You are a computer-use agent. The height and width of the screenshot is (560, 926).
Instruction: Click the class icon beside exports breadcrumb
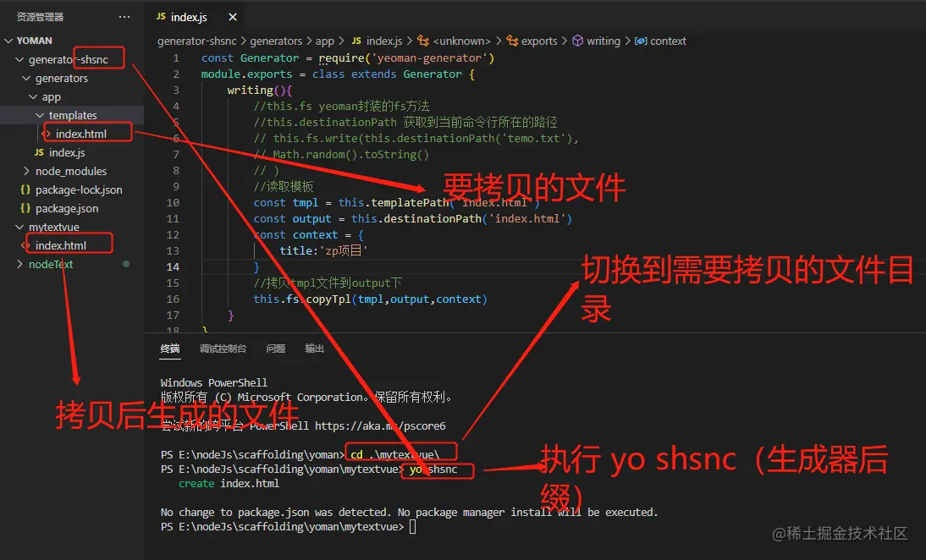tap(512, 41)
